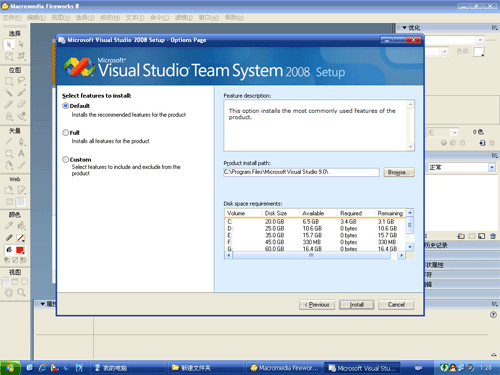Select the Eraser tool in Fireworks
The height and width of the screenshot is (375, 500).
21,104
